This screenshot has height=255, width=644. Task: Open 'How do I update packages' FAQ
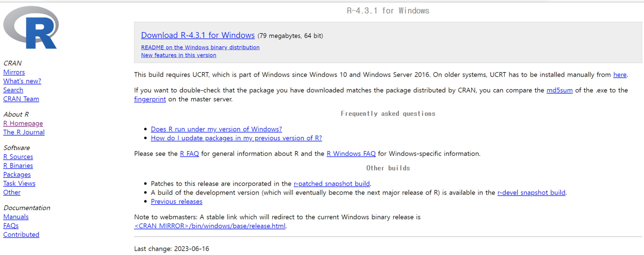(236, 138)
